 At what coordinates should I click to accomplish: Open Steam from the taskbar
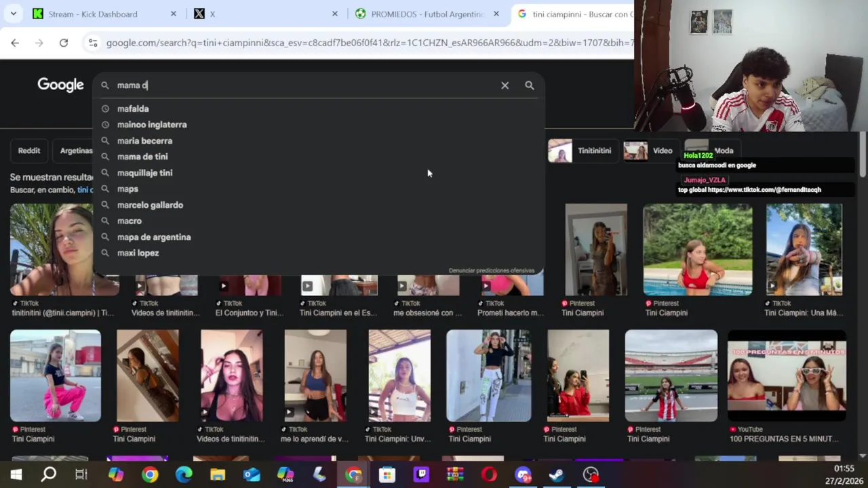tap(557, 475)
